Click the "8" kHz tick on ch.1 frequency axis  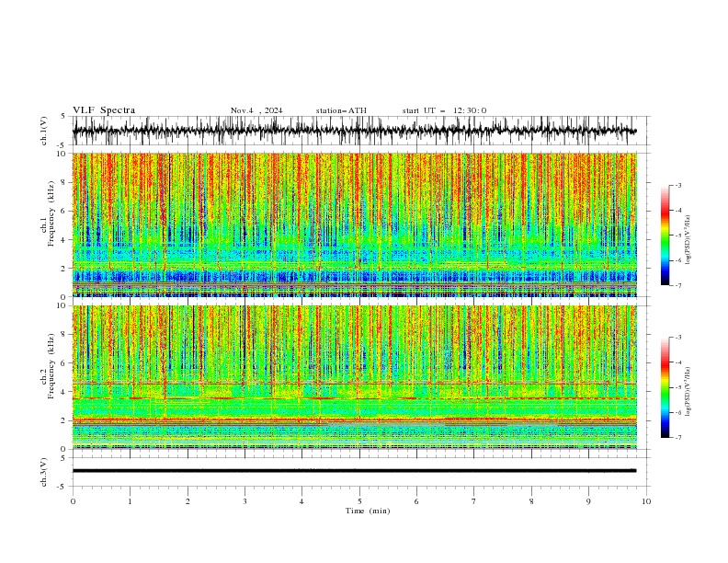(64, 182)
